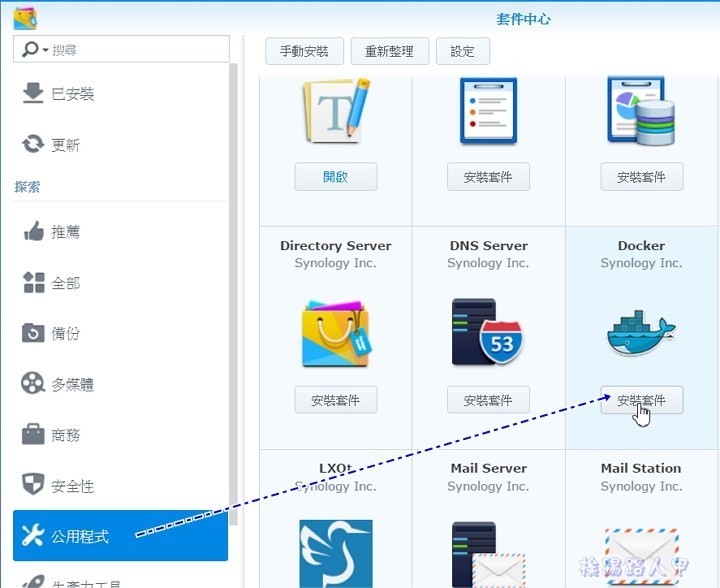Click the 重新整理 refresh button
Viewport: 720px width, 588px height.
(390, 51)
